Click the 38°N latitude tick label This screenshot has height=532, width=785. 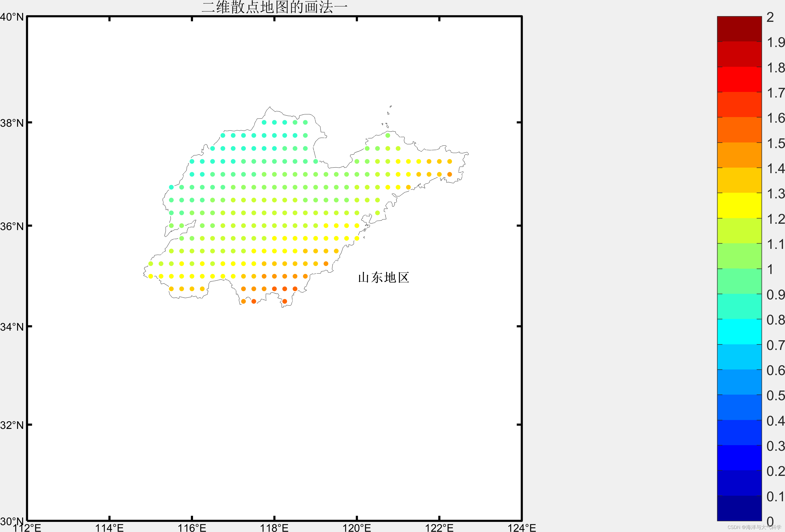pyautogui.click(x=12, y=123)
